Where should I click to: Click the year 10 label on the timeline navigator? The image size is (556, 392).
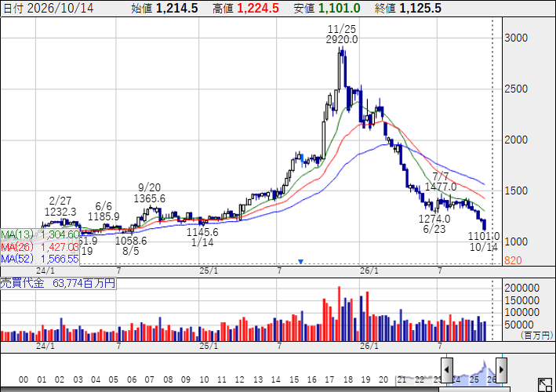pyautogui.click(x=204, y=379)
